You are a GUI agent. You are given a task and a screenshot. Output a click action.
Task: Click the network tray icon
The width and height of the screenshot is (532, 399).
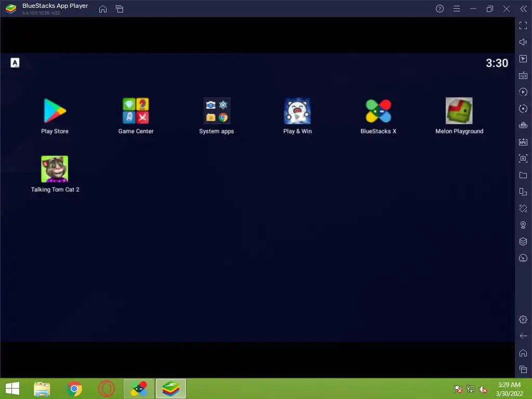coord(471,389)
